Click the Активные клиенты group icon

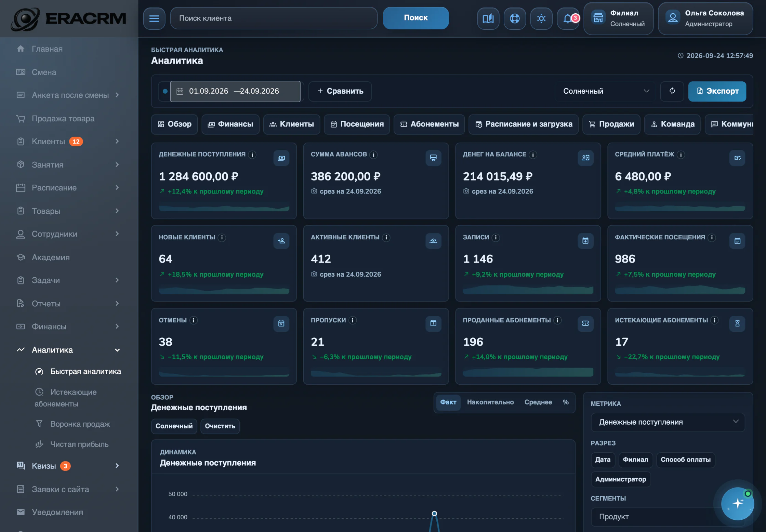pyautogui.click(x=433, y=241)
